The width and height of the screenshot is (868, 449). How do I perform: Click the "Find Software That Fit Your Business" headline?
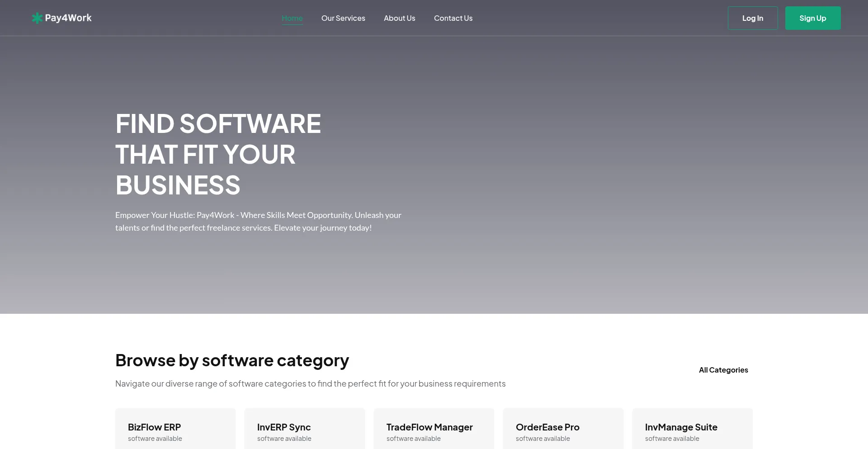pos(218,154)
